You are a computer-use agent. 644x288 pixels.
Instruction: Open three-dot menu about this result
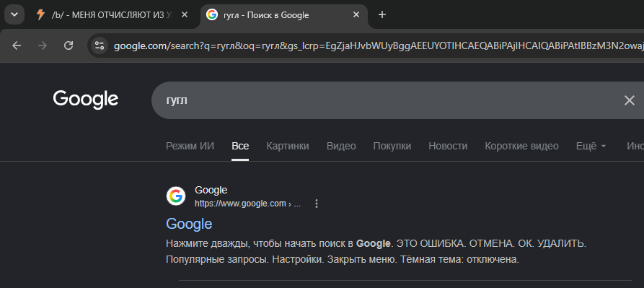click(x=317, y=204)
